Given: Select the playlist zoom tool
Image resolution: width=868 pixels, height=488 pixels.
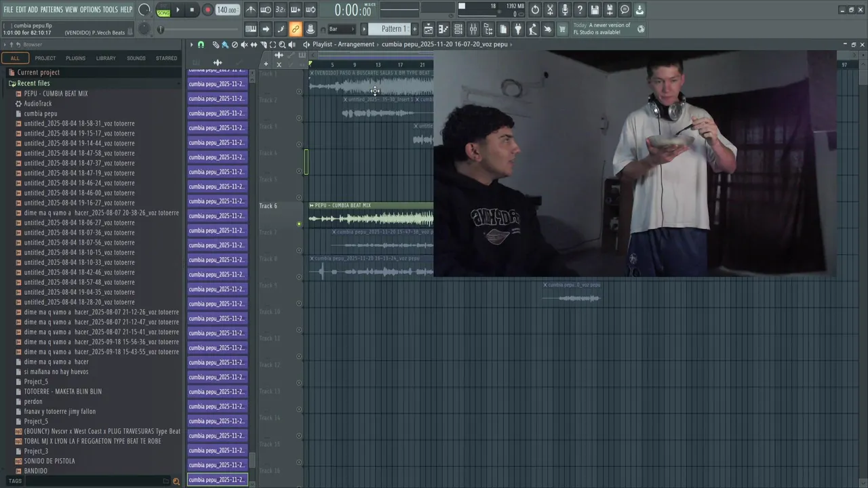Looking at the screenshot, I should pyautogui.click(x=282, y=45).
